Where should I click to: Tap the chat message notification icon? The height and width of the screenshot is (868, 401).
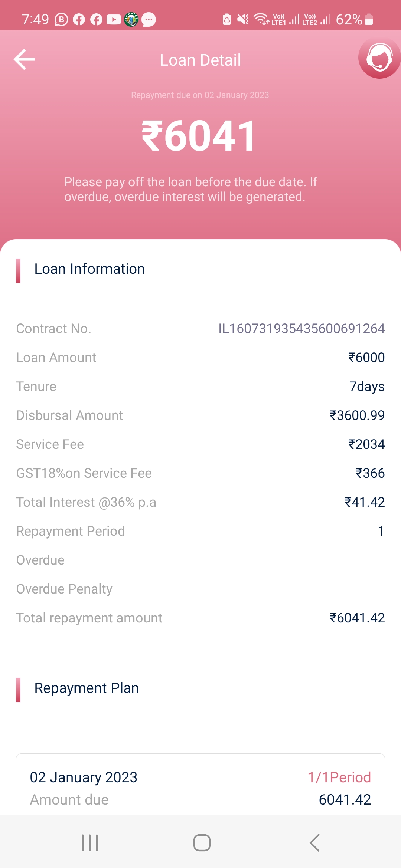point(149,19)
